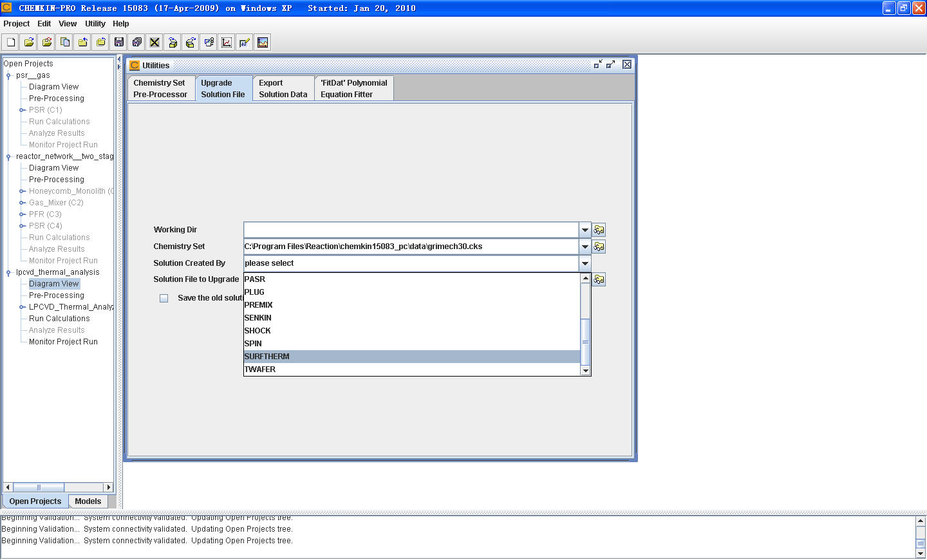Select the Upgrade Solution File tab
Viewport: 927px width, 560px height.
pos(223,88)
